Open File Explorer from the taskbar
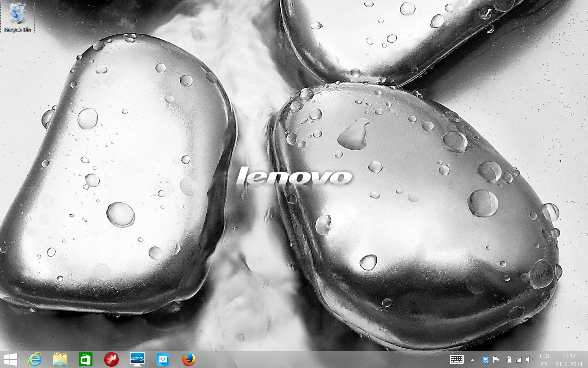This screenshot has width=588, height=368. pyautogui.click(x=60, y=359)
